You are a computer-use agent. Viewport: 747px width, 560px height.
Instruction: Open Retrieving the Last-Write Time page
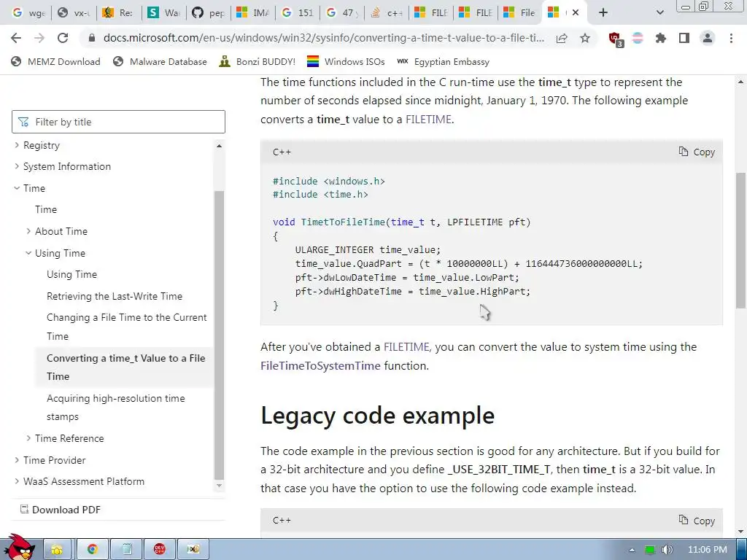[115, 296]
